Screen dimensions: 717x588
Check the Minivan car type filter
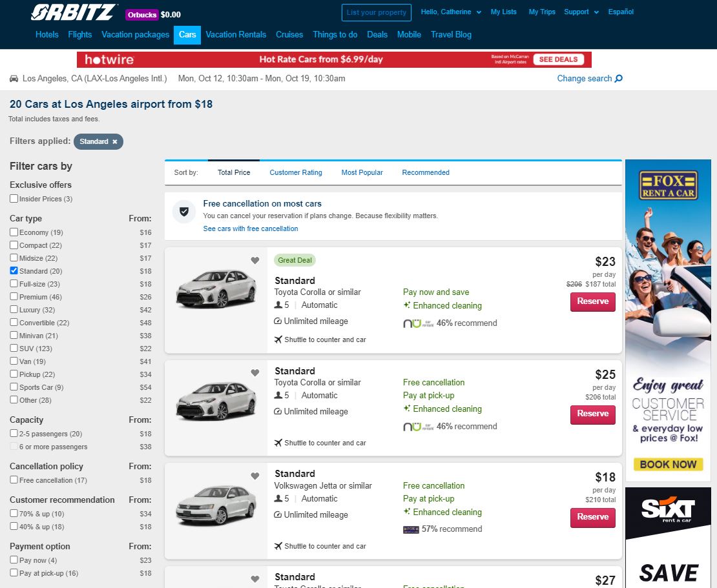(14, 335)
